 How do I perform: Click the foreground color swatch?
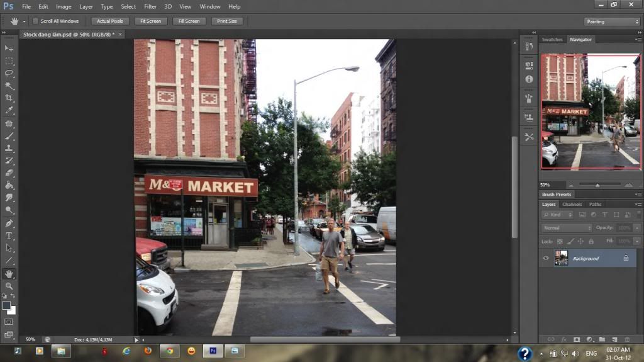pyautogui.click(x=6, y=305)
